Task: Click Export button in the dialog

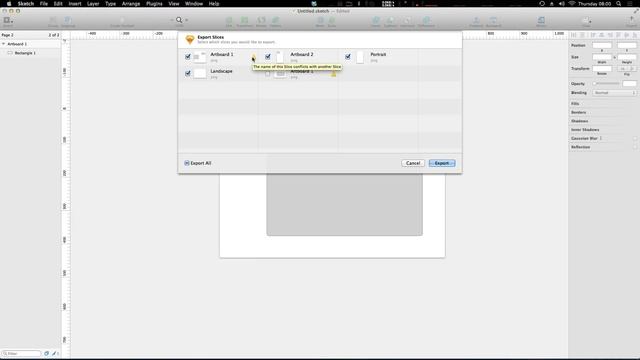Action: click(442, 163)
